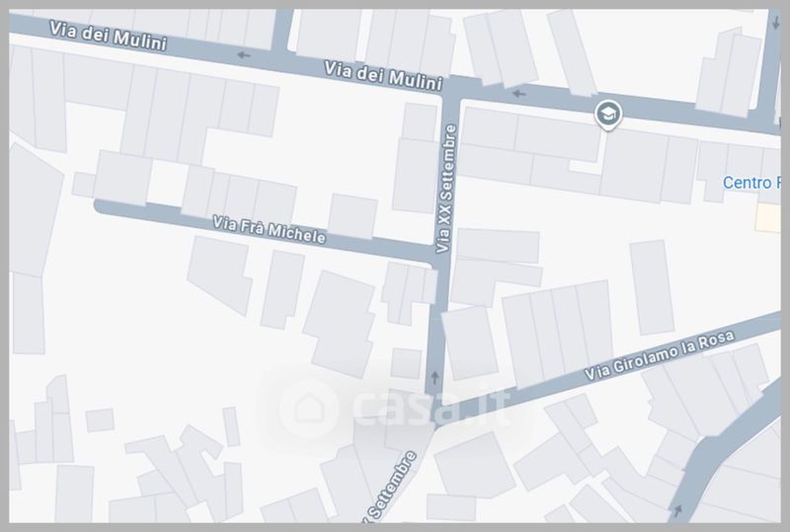Viewport: 790px width, 532px height.
Task: Click the arrow after the first Via dei Mulini label
Action: coord(244,55)
